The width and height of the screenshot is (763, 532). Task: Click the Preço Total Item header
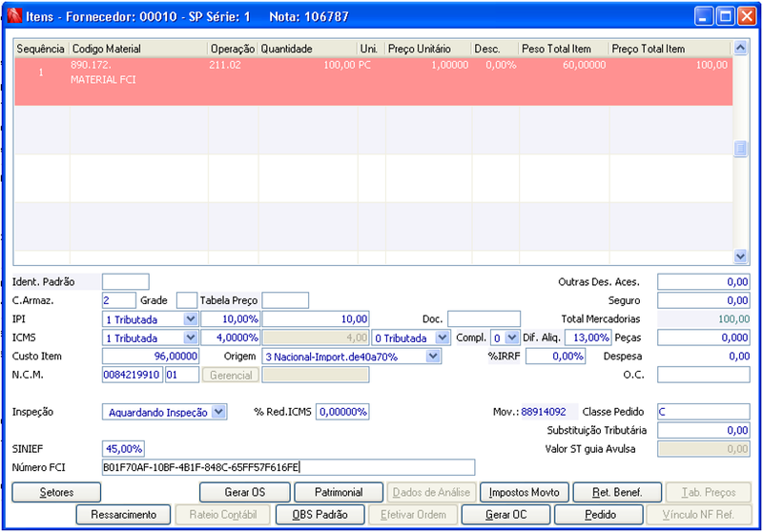pos(670,49)
